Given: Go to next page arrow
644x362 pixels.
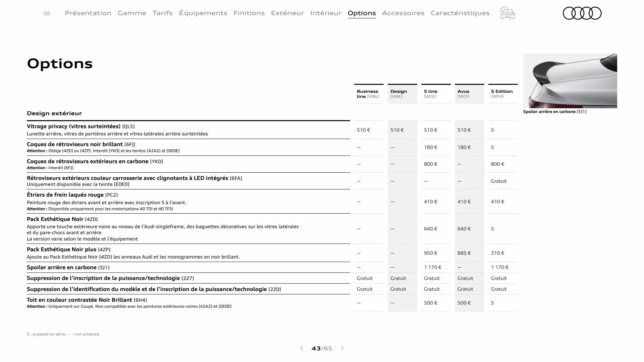Looking at the screenshot, I should pos(342,348).
